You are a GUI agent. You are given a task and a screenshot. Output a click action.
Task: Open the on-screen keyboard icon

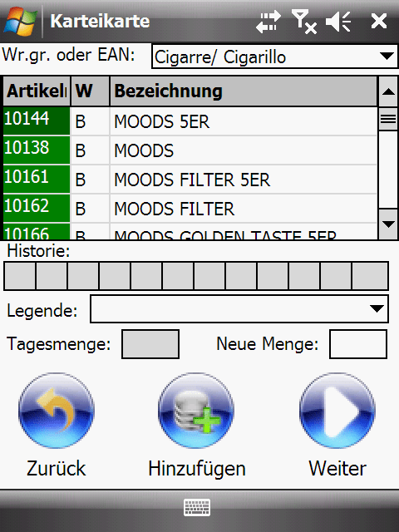pyautogui.click(x=197, y=508)
